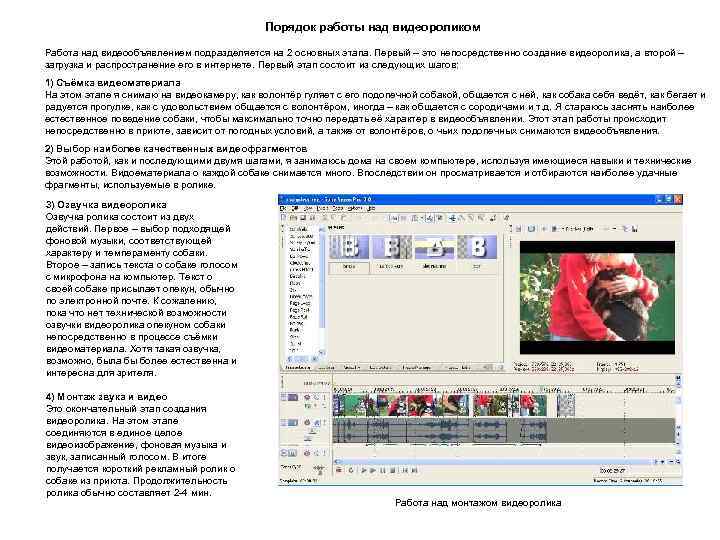The width and height of the screenshot is (720, 540).
Task: Open the Insert menu in Vegas
Action: click(x=322, y=208)
